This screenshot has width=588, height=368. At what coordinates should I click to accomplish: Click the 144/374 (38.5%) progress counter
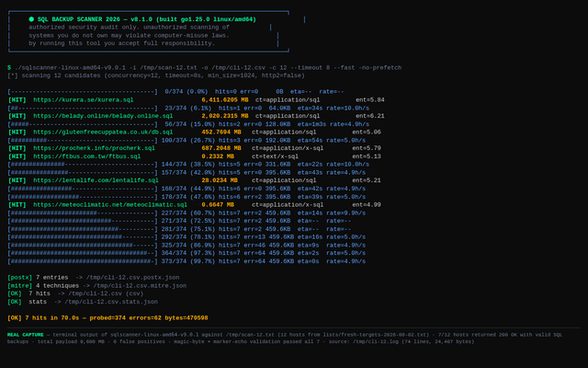[x=188, y=165]
